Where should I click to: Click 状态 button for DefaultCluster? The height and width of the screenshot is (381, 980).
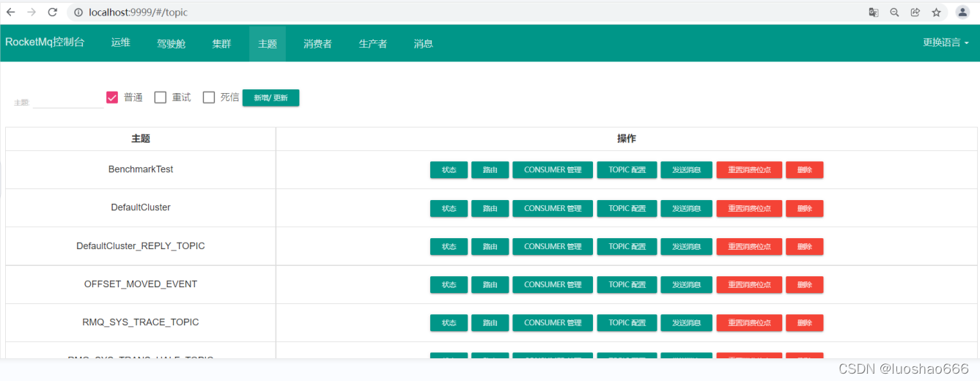tap(449, 209)
